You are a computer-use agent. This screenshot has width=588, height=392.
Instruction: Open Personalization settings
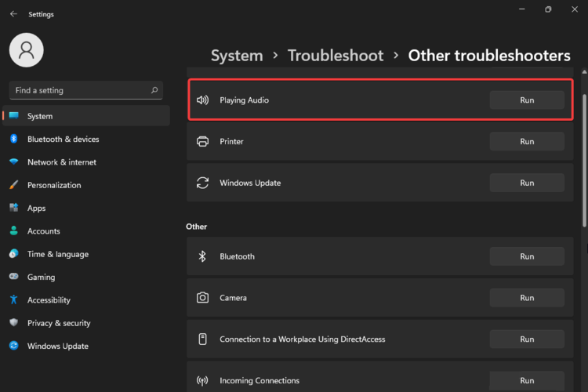86,185
